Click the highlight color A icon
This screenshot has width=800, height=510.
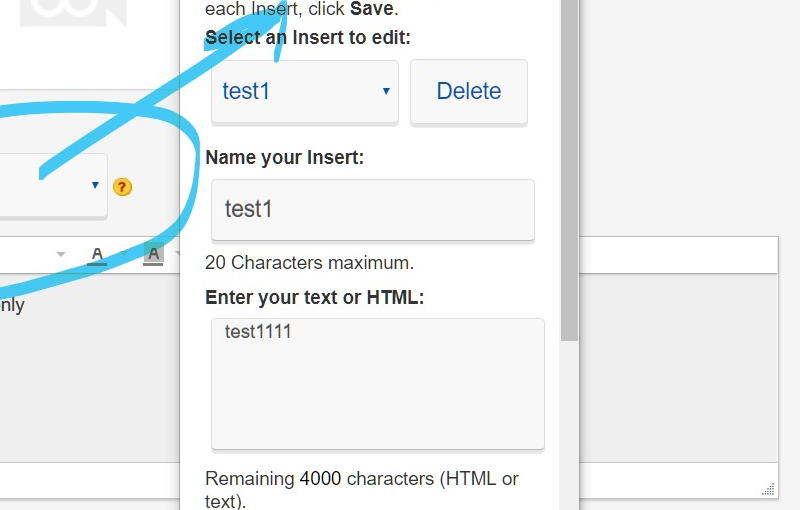pos(154,254)
